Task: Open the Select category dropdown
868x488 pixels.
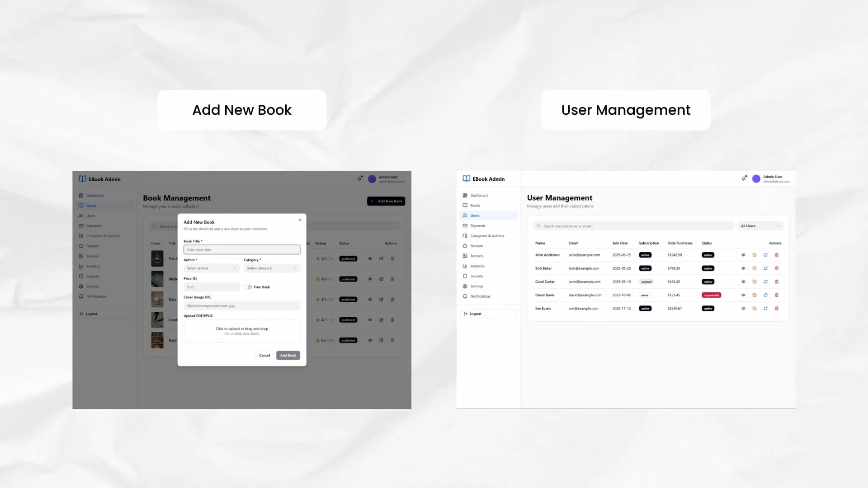Action: coord(271,268)
